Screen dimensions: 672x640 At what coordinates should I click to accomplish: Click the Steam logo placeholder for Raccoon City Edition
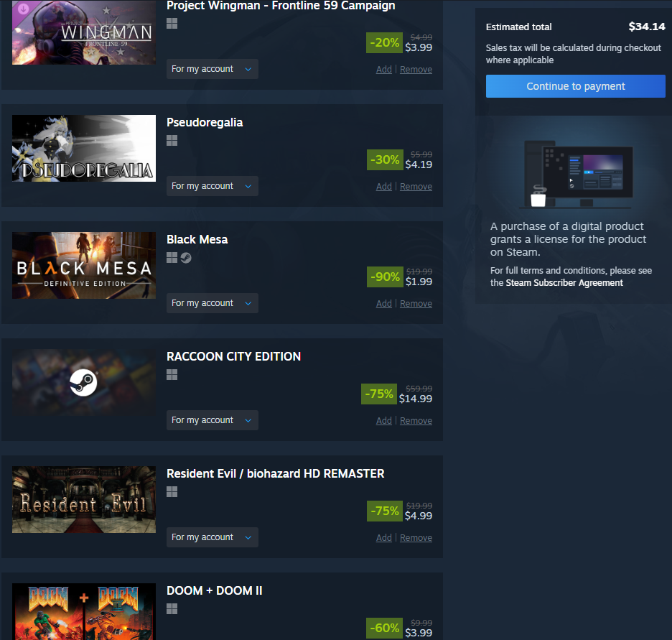click(x=84, y=382)
